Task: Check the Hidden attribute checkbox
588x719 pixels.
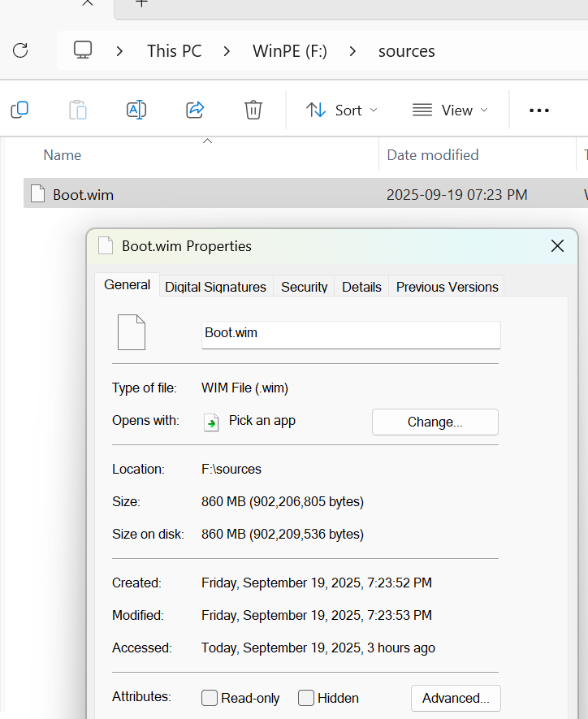Action: tap(306, 698)
